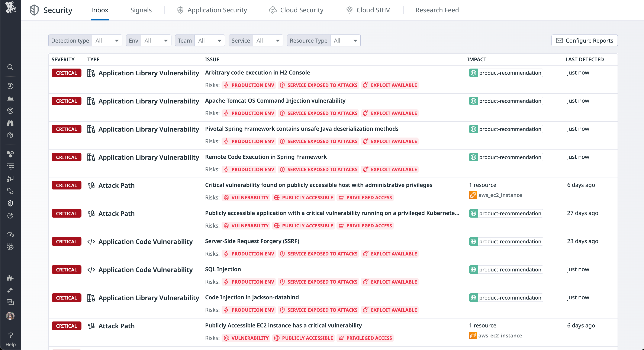Open the Remote Code Execution in Spring Framework issue
Viewport: 644px width, 350px height.
pyautogui.click(x=265, y=157)
